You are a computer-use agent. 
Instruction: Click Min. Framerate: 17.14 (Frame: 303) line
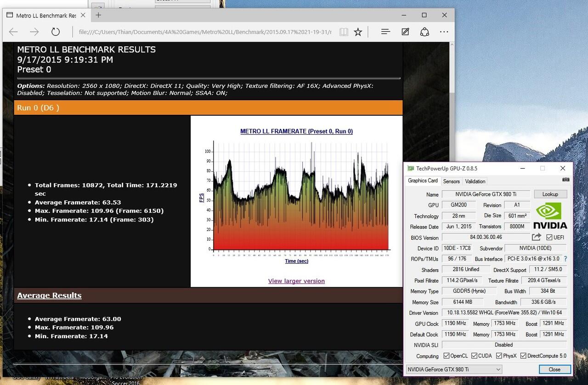[x=94, y=220]
